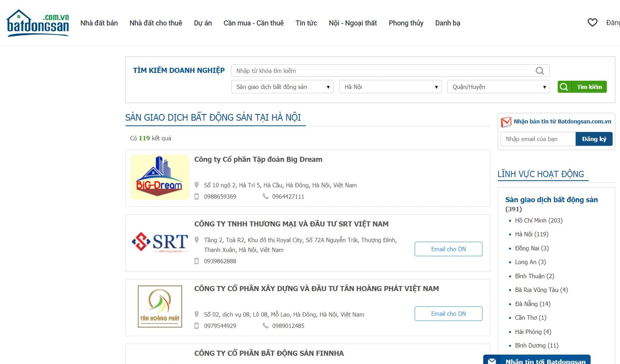
Task: Open Sàn giao dịch bất động sản category
Action: pyautogui.click(x=551, y=200)
